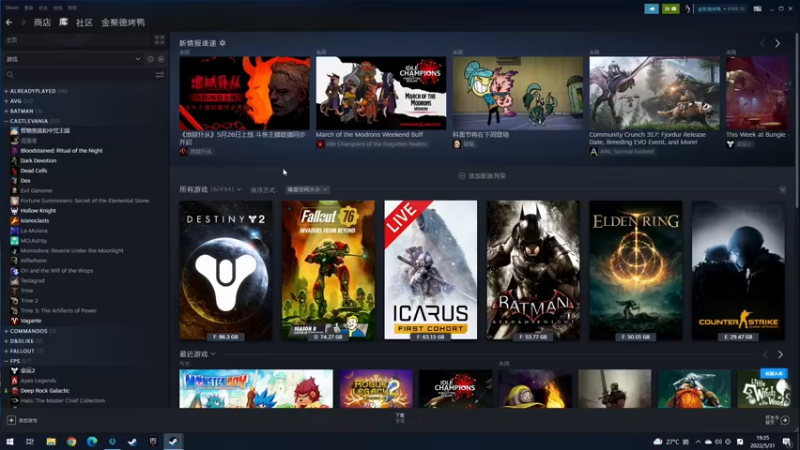This screenshot has height=450, width=800.
Task: Open the 下载 downloads manager
Action: point(400,418)
